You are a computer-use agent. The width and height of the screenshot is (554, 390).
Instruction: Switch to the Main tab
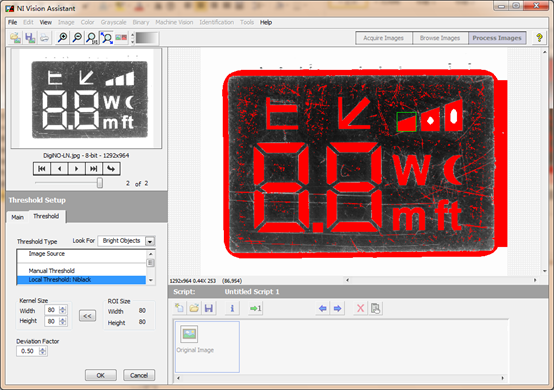click(17, 217)
